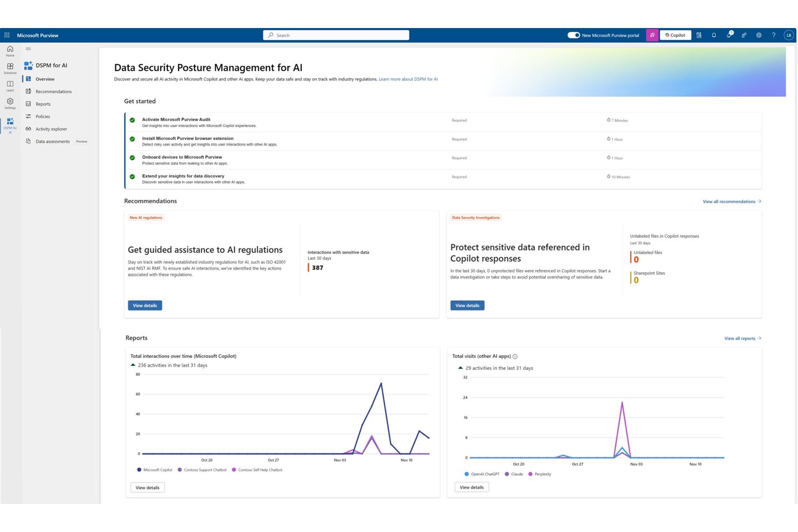This screenshot has height=532, width=798.
Task: Go to Home in the left rail
Action: point(10,51)
